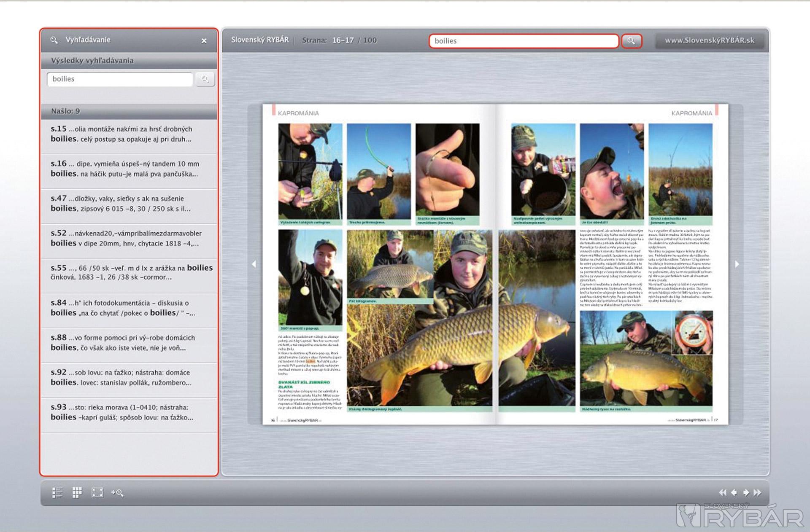Open the table of contents list icon
The image size is (810, 532).
point(57,492)
